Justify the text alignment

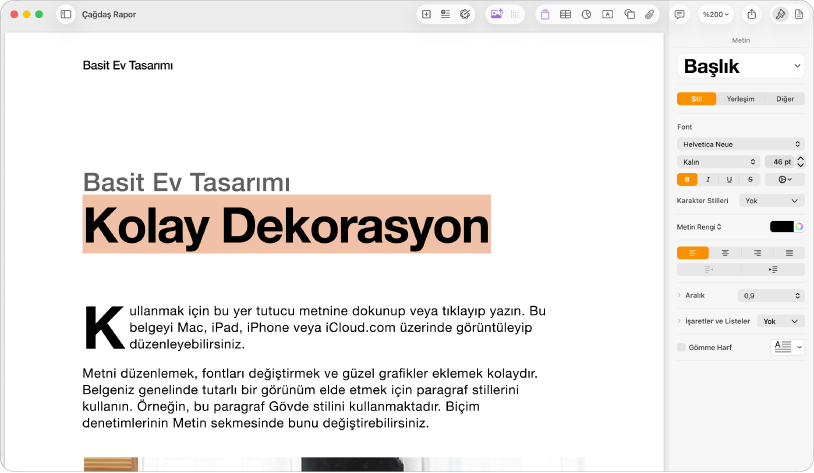tap(789, 253)
